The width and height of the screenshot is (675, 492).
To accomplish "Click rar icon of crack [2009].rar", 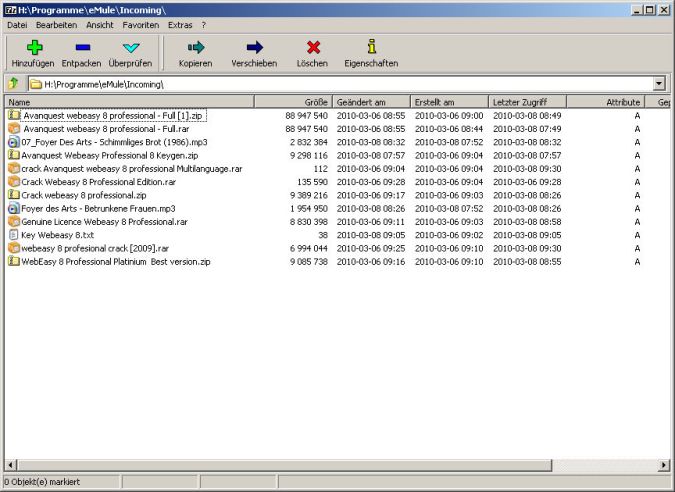I will click(14, 248).
